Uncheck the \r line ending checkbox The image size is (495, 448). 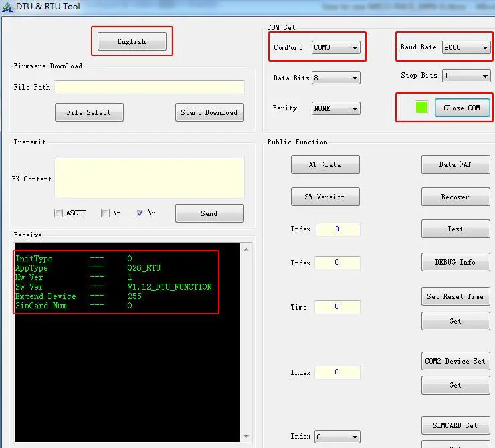(x=140, y=213)
